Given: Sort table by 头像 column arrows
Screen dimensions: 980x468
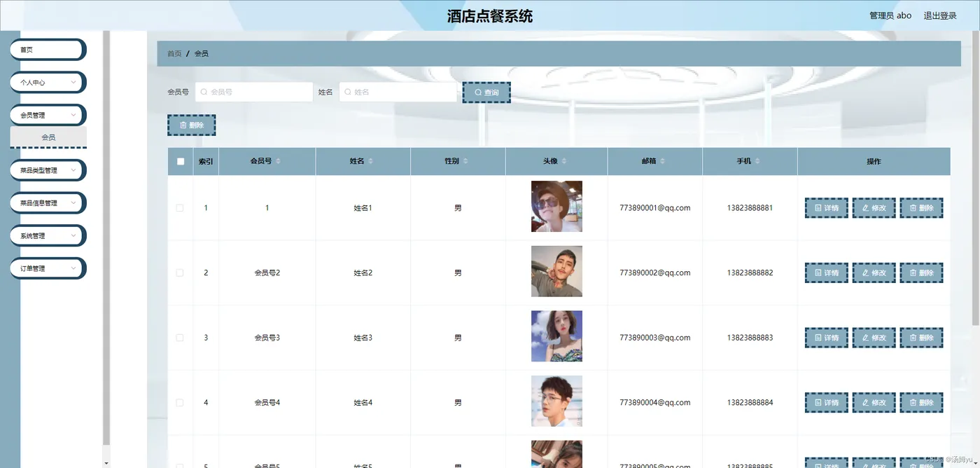Looking at the screenshot, I should pos(564,161).
